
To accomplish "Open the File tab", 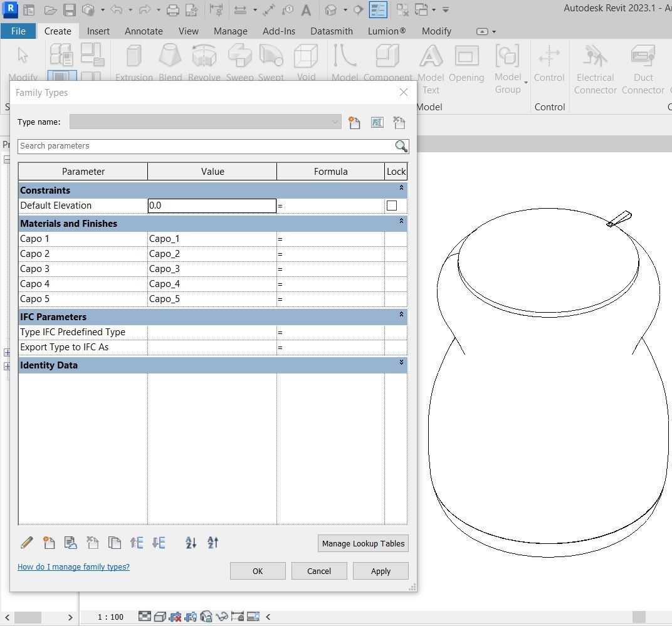I will (x=18, y=31).
